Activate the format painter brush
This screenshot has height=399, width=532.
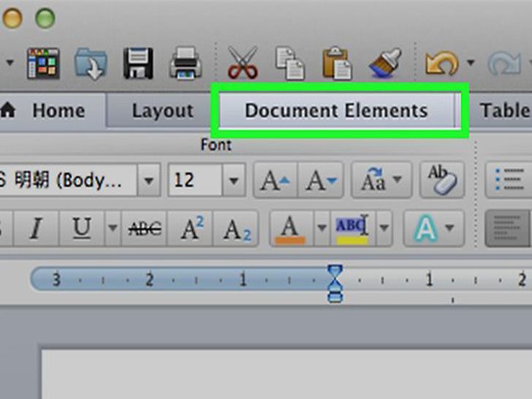(x=385, y=63)
